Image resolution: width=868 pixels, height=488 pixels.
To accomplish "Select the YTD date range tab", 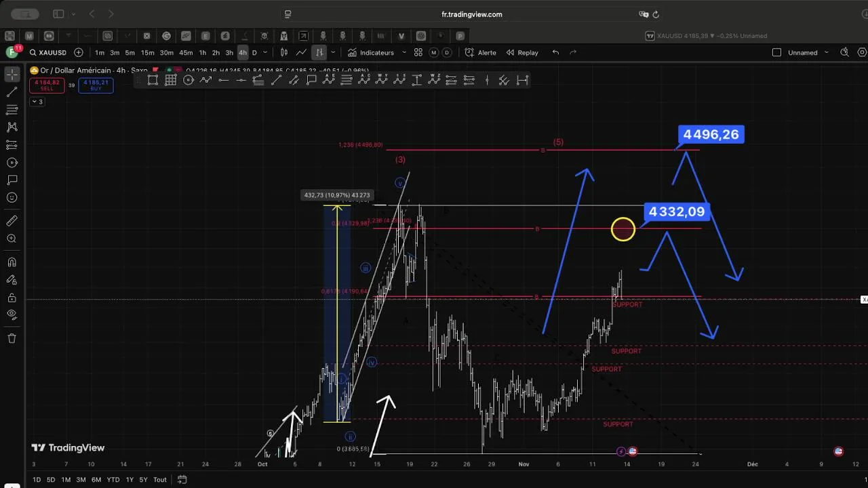I will [x=113, y=480].
